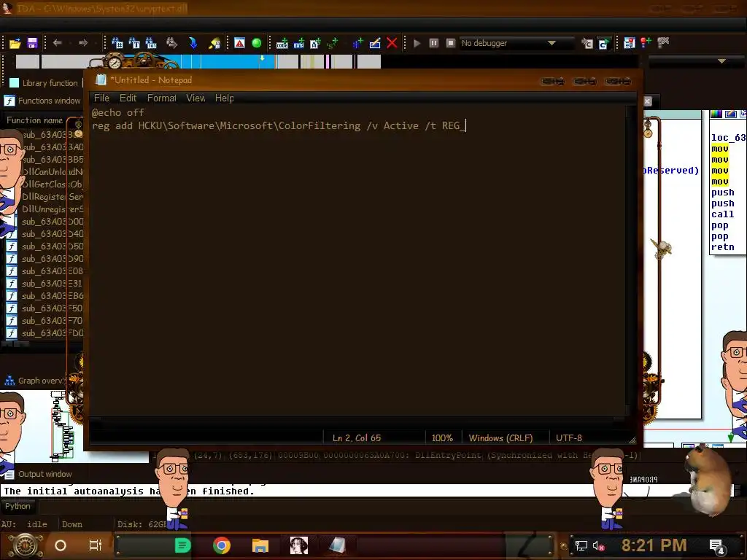Open Google Chrome from the taskbar
The width and height of the screenshot is (747, 560).
click(x=222, y=545)
